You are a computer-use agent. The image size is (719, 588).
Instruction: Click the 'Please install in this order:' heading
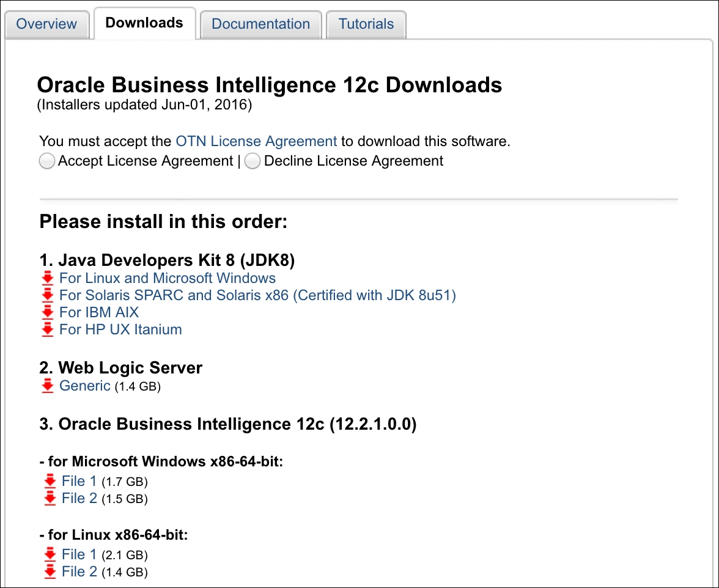163,221
